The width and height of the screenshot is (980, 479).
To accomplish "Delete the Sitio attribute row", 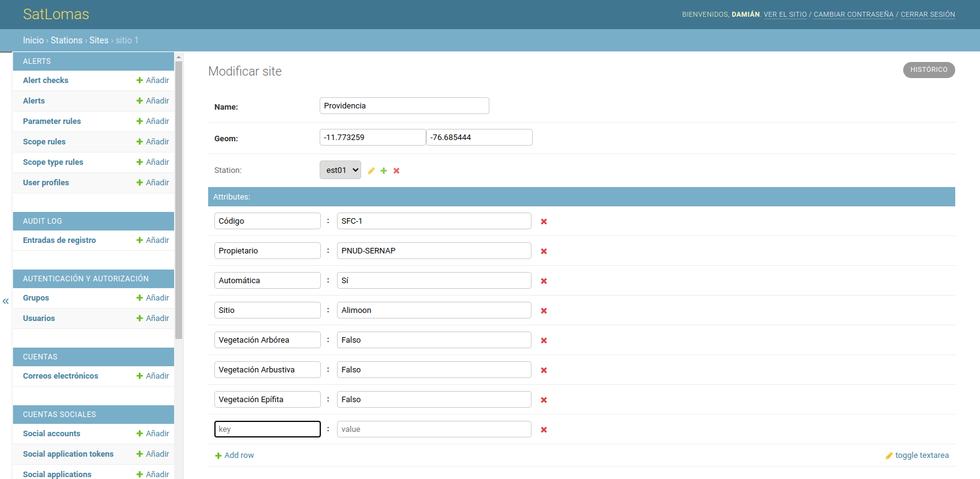I will coord(544,311).
